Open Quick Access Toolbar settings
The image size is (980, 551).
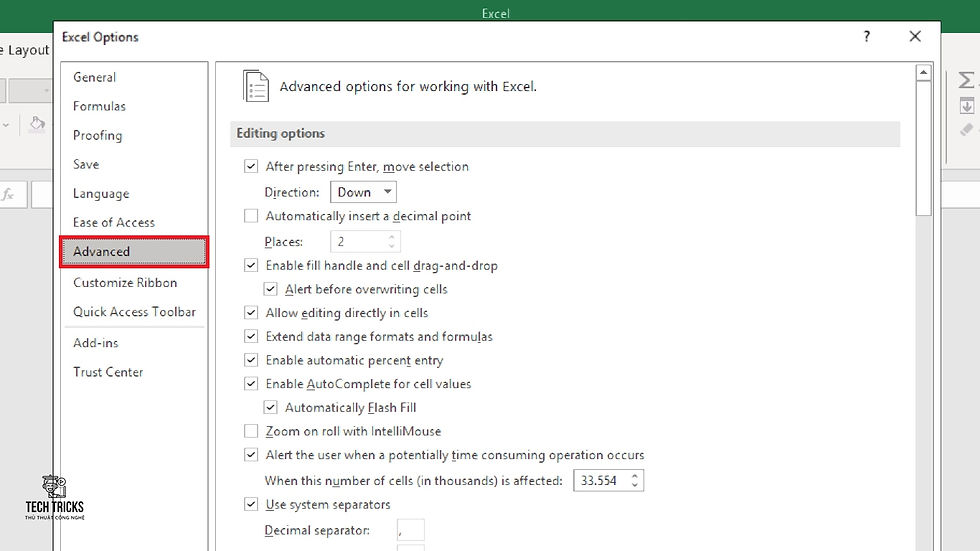click(x=134, y=312)
